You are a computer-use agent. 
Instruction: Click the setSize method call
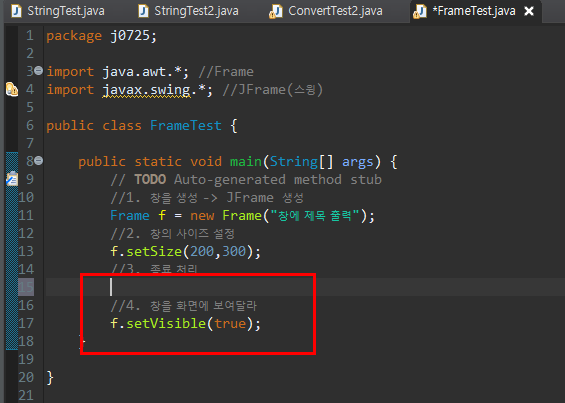[154, 251]
